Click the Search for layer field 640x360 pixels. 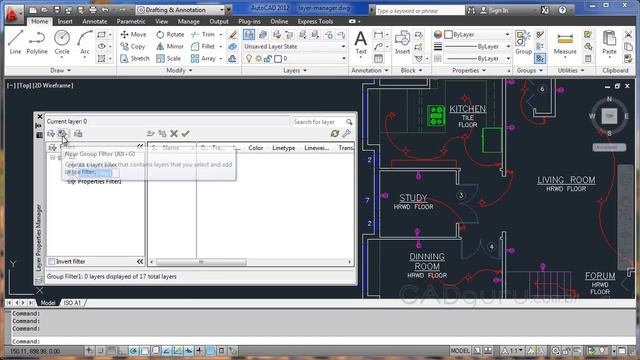pyautogui.click(x=318, y=122)
